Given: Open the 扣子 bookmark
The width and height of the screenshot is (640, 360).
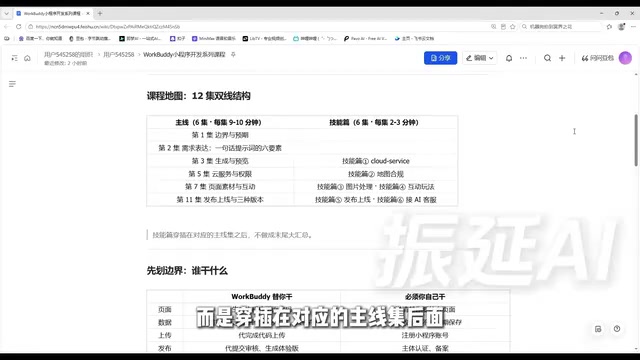Looking at the screenshot, I should point(178,38).
